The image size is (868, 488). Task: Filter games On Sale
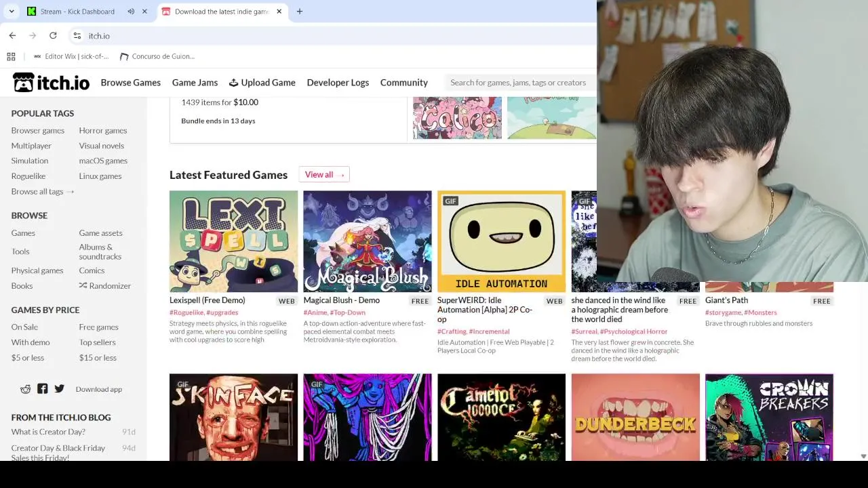point(24,327)
